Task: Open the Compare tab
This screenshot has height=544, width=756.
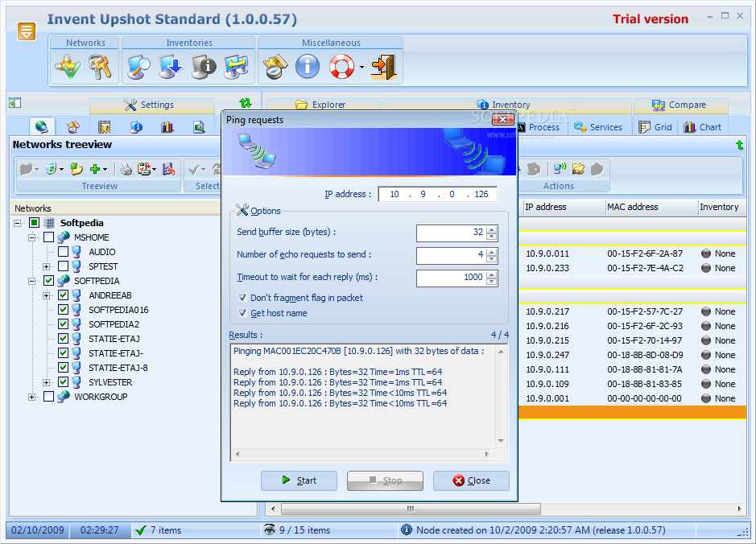Action: click(x=680, y=105)
